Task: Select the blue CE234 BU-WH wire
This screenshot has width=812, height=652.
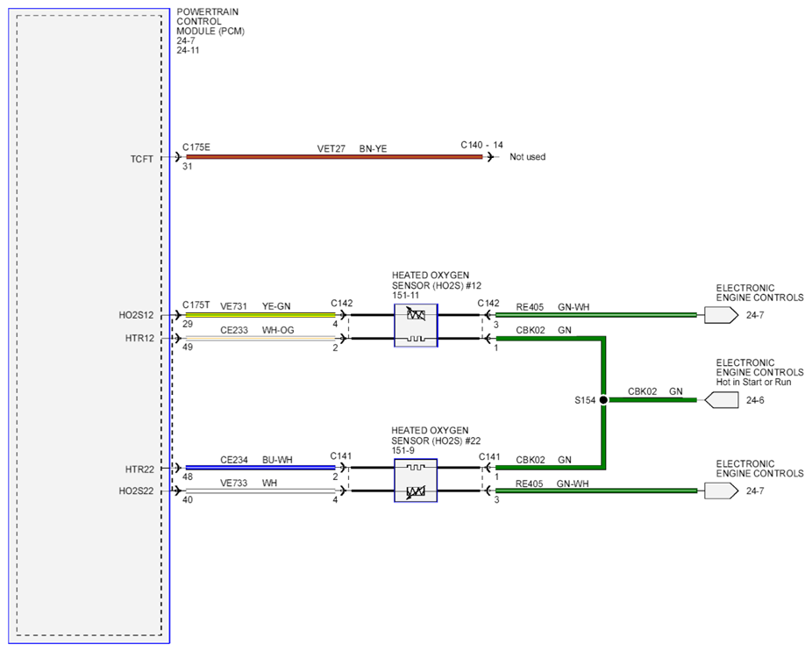Action: coord(260,468)
